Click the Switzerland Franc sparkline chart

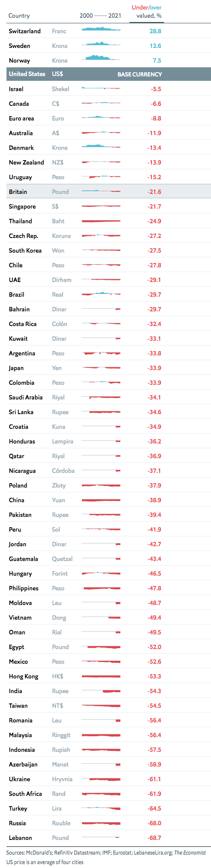(101, 29)
